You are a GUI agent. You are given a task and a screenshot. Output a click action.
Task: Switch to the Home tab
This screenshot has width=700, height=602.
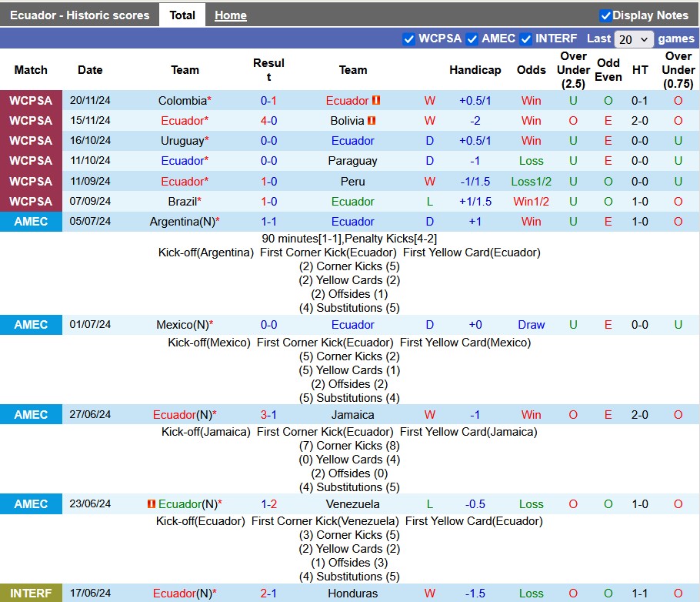[231, 15]
